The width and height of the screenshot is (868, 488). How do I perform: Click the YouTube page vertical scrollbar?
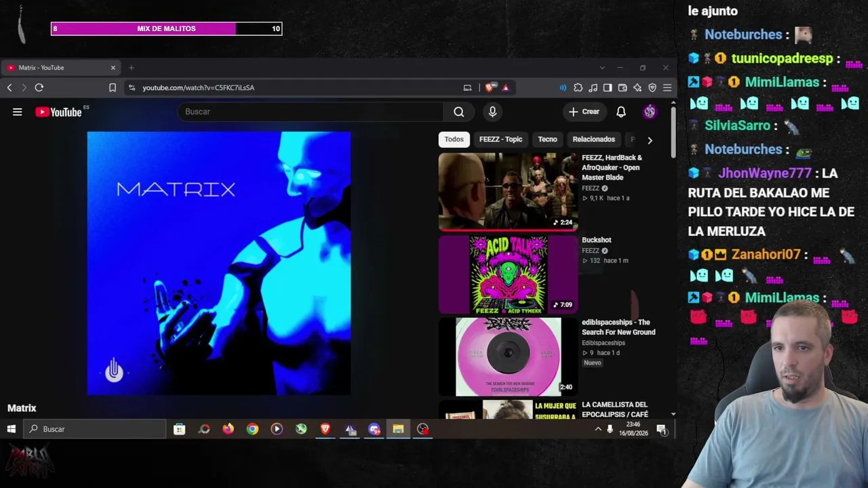tap(673, 132)
